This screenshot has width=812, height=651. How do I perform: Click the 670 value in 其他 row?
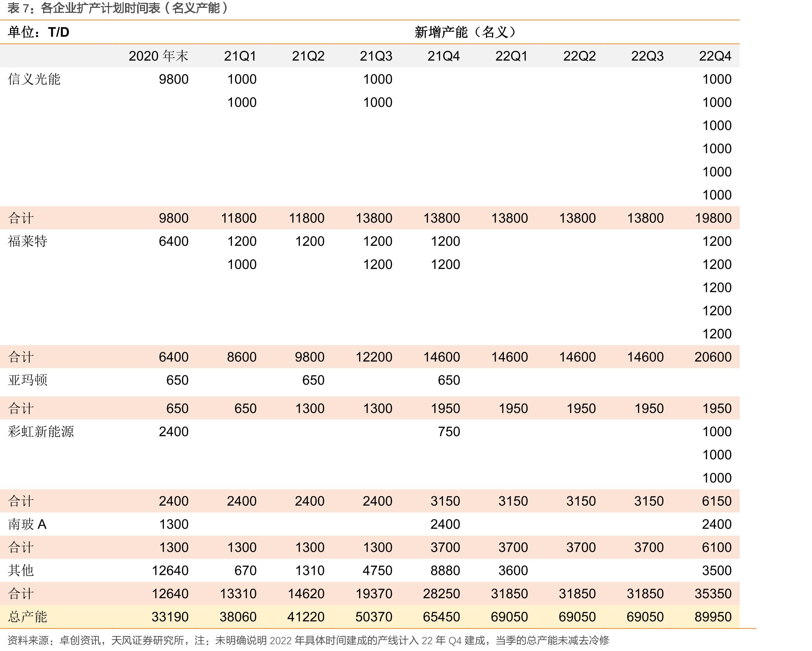click(x=245, y=571)
